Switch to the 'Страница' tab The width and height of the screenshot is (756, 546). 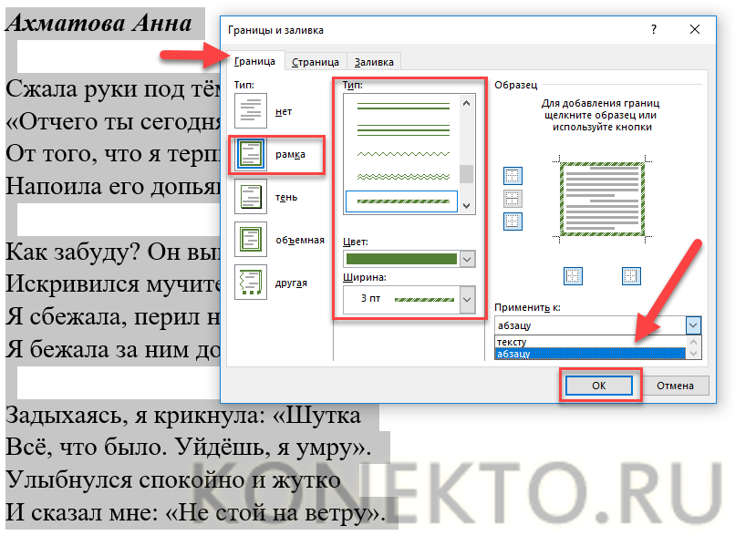coord(316,62)
